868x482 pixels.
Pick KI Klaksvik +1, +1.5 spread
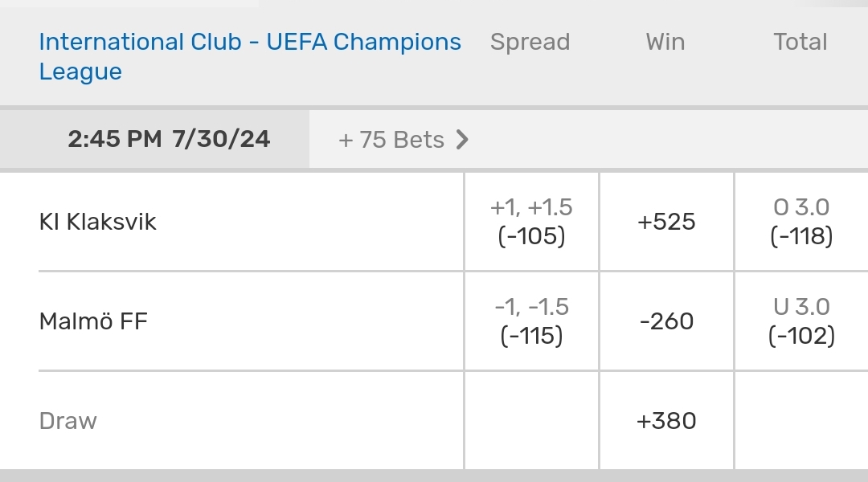click(x=531, y=222)
